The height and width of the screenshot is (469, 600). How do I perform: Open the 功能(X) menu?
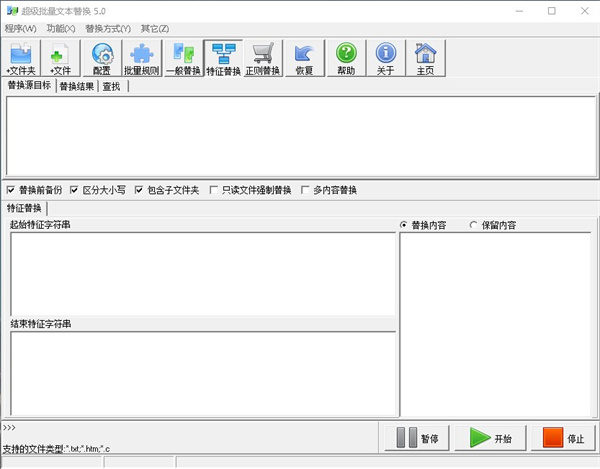61,29
